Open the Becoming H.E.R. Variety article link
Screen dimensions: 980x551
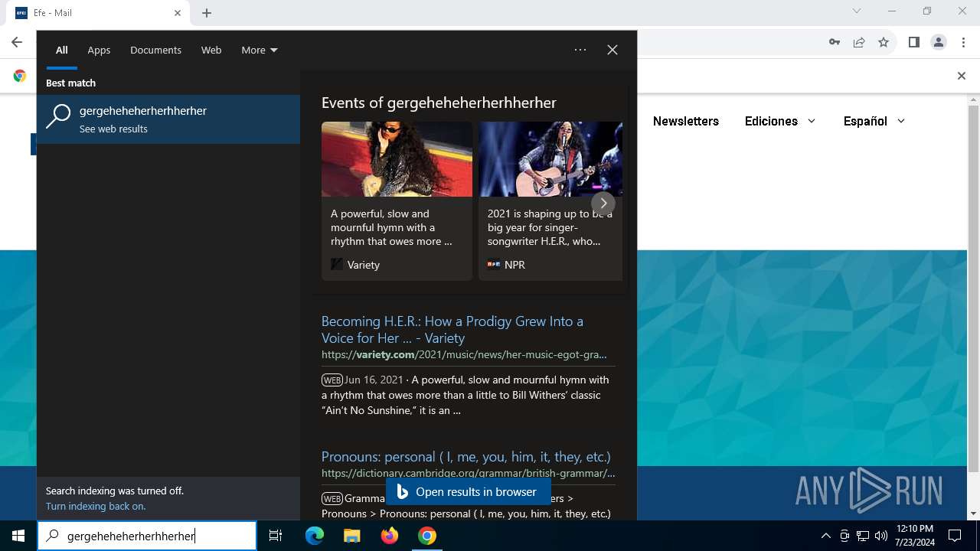pos(452,329)
